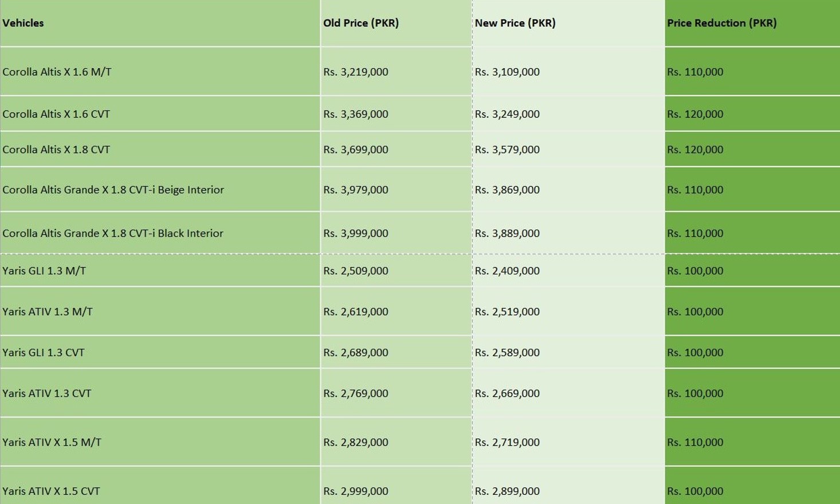
Task: Select old price Rs. 2,689,000
Action: tap(396, 352)
